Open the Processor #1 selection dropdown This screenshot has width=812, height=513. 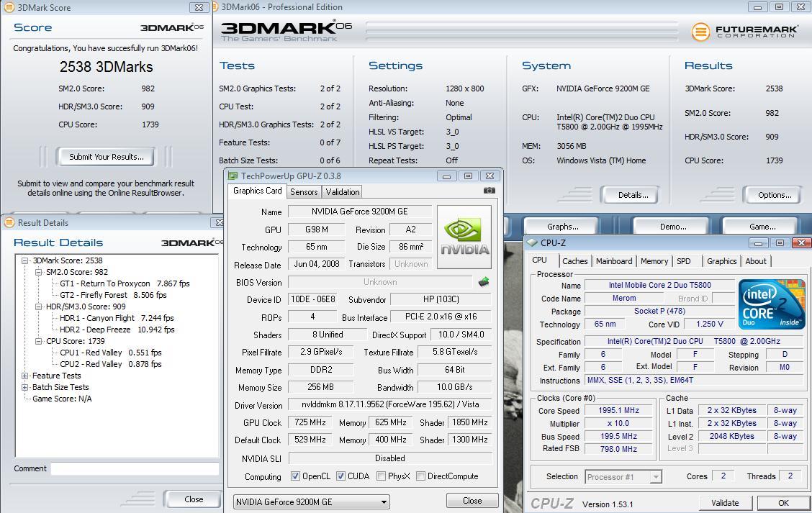click(623, 477)
